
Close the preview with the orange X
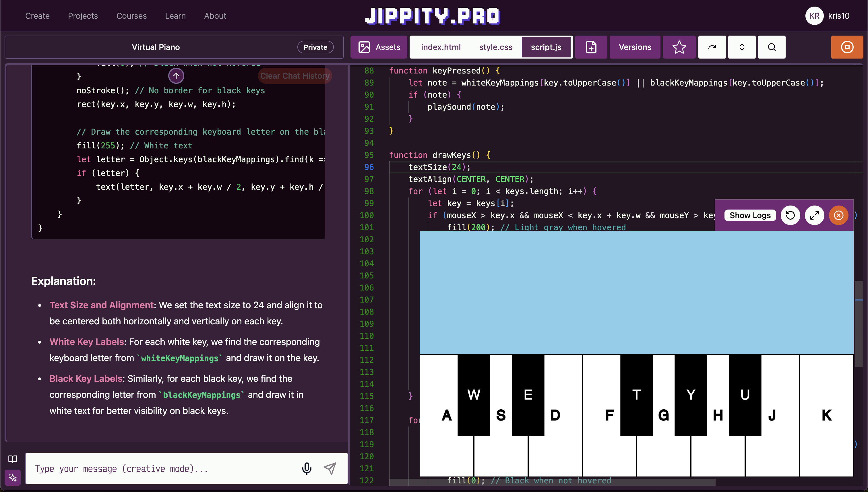click(839, 215)
